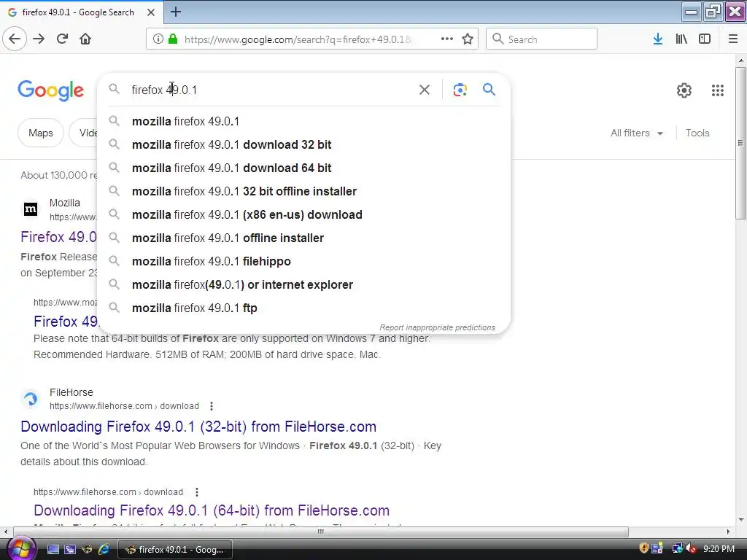Click the firefox 49.0.1 taskbar button

[x=175, y=550]
